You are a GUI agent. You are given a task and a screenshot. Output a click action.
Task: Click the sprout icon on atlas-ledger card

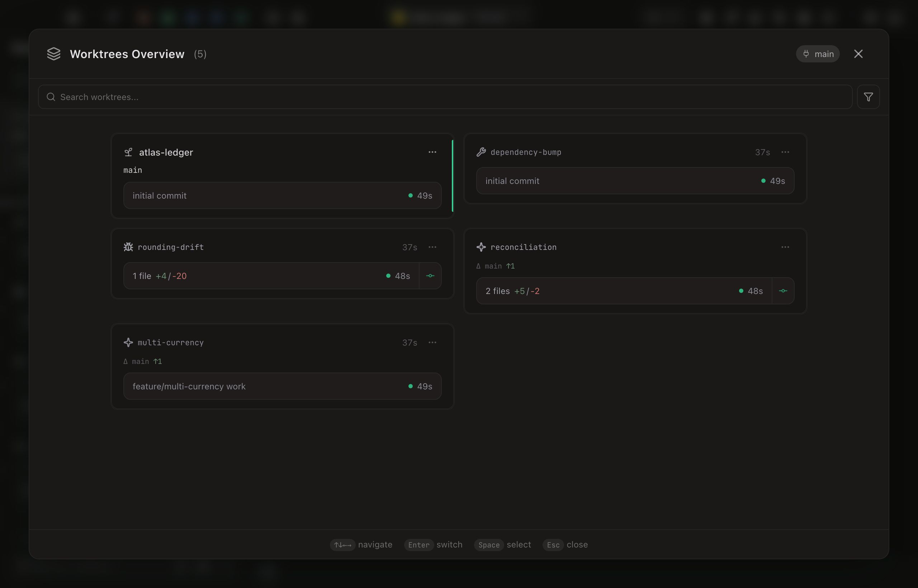[x=128, y=152]
